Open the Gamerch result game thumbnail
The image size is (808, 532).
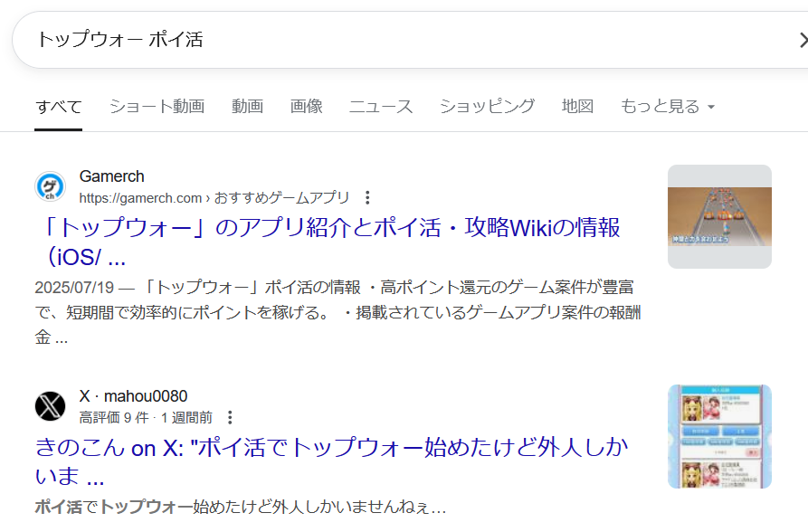719,216
